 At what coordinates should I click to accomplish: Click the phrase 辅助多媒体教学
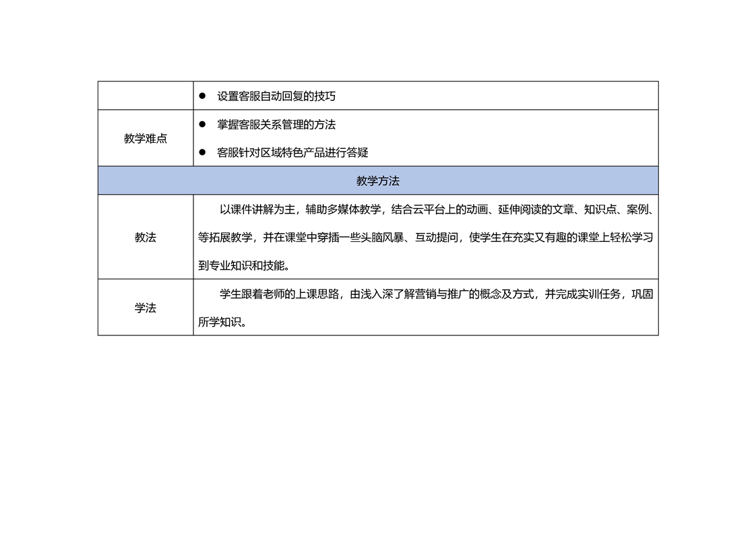344,209
